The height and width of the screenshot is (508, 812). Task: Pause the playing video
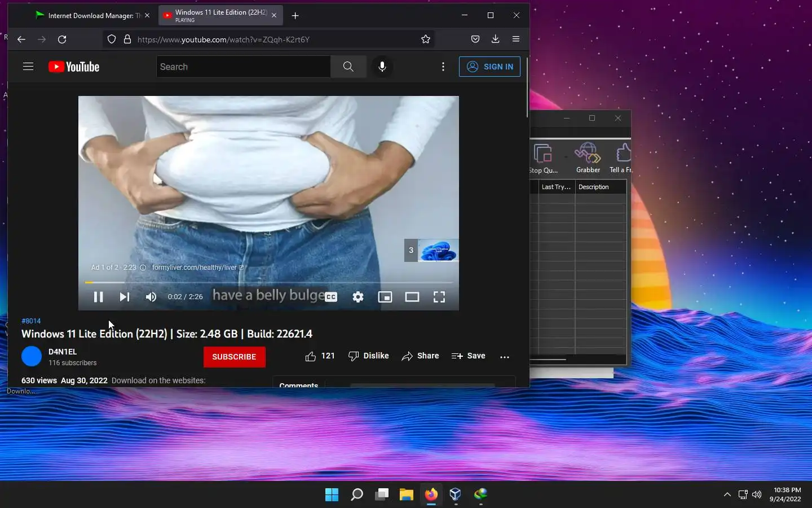point(98,297)
